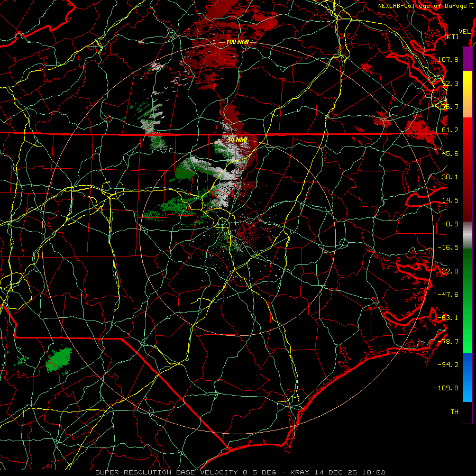The height and width of the screenshot is (476, 476).
Task: Click the KRAX station ID in the footer
Action: (301, 472)
